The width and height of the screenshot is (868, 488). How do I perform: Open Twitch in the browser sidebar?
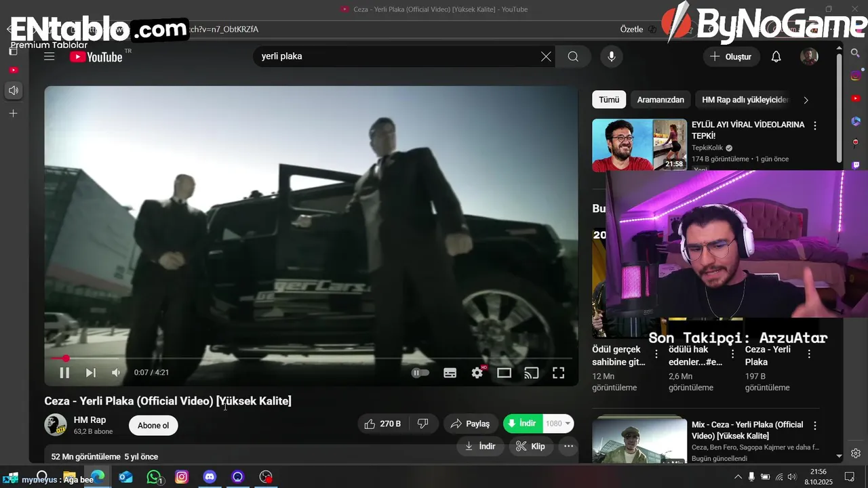pos(856,165)
